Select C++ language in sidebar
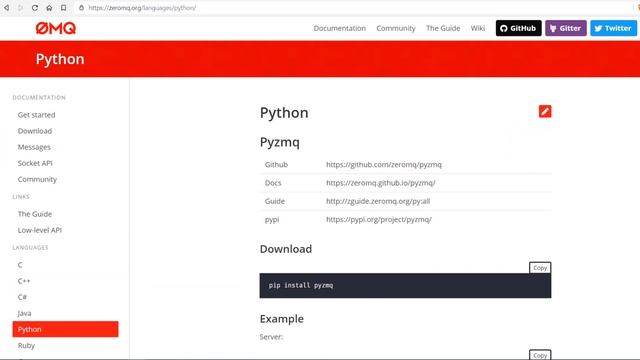Viewport: 640px width, 360px height. pos(24,281)
